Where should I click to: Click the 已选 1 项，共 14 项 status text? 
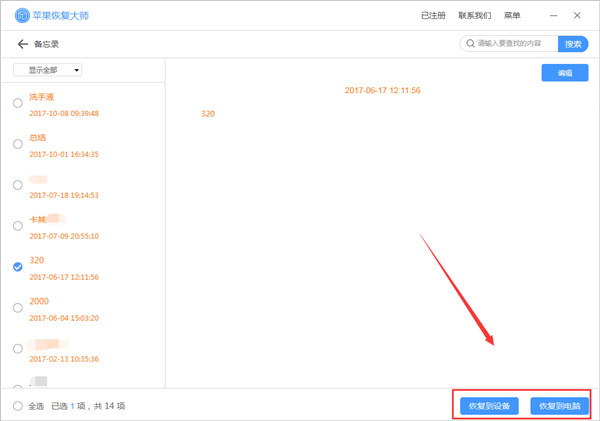pyautogui.click(x=88, y=406)
